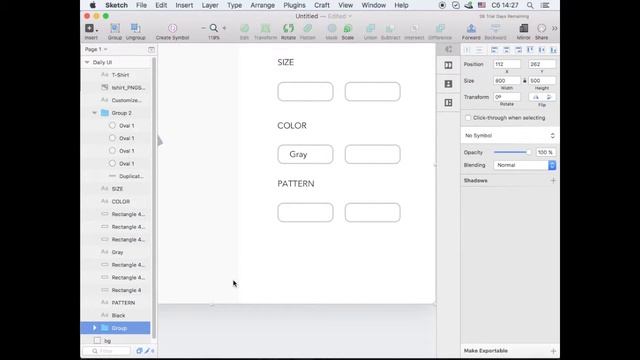Open the Layer menu
The width and height of the screenshot is (640, 360).
(210, 5)
